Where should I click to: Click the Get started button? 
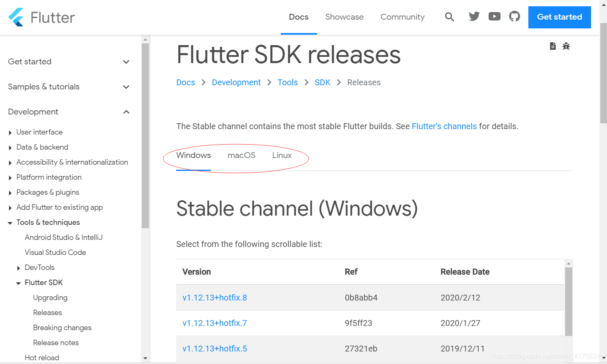(559, 17)
